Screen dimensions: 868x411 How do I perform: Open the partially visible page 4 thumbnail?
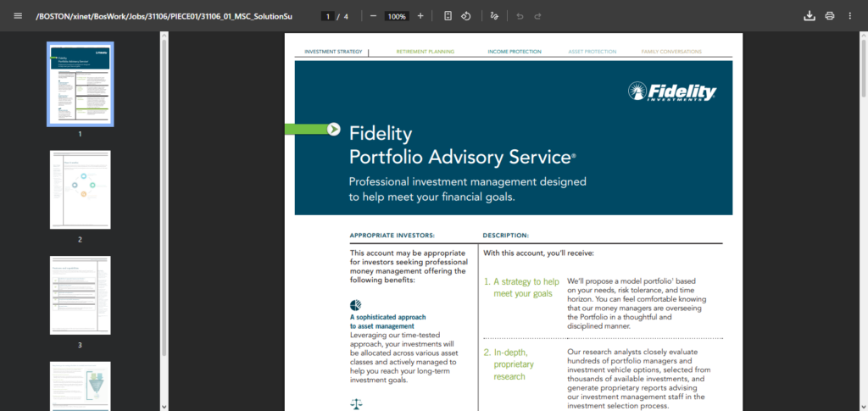click(81, 386)
